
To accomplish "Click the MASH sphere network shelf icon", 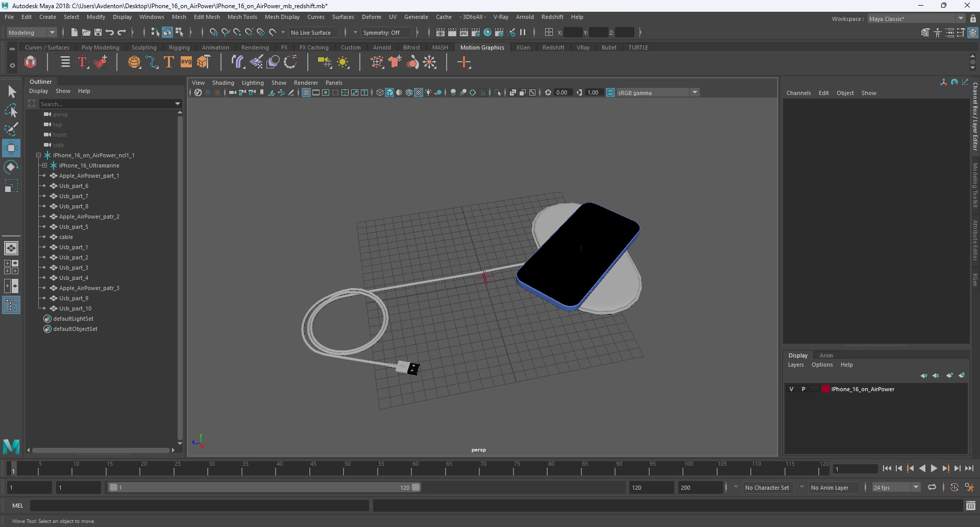I will click(134, 62).
